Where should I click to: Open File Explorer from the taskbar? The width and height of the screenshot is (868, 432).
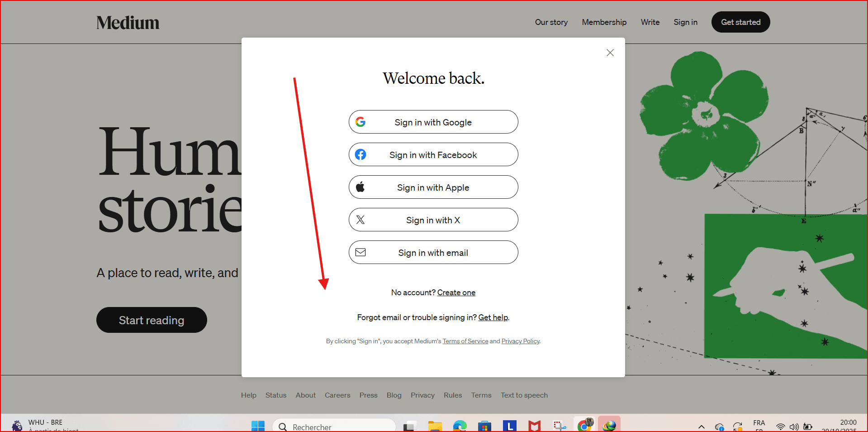tap(435, 426)
